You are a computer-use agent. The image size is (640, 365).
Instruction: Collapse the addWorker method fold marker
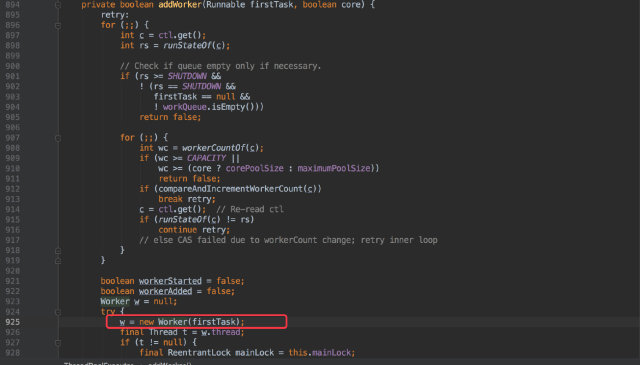tap(58, 5)
